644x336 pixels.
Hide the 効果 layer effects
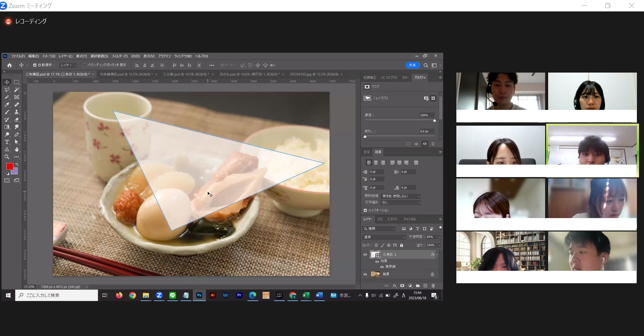(377, 261)
